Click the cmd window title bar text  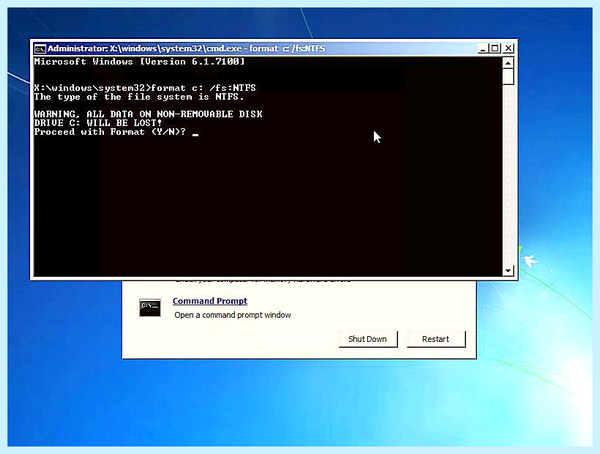(186, 49)
